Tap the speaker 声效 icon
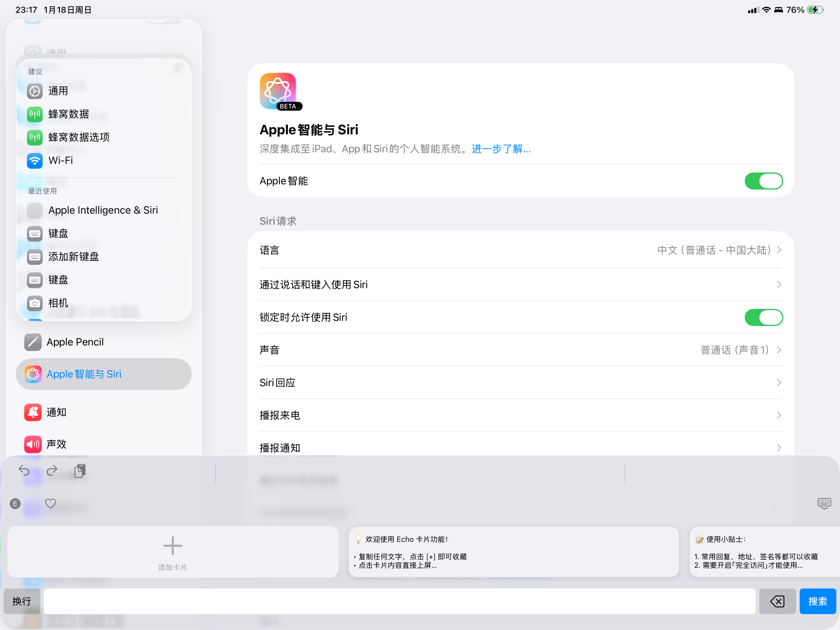The width and height of the screenshot is (840, 630). click(x=33, y=444)
